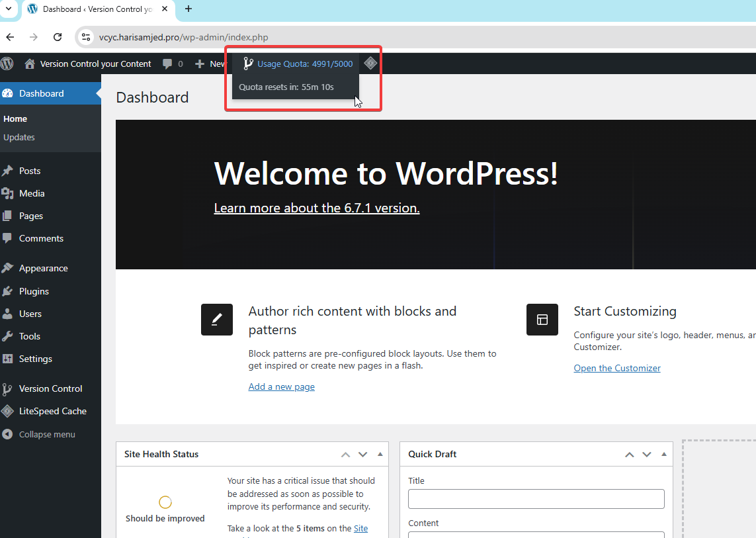
Task: Open the browser tab search dropdown
Action: click(8, 9)
